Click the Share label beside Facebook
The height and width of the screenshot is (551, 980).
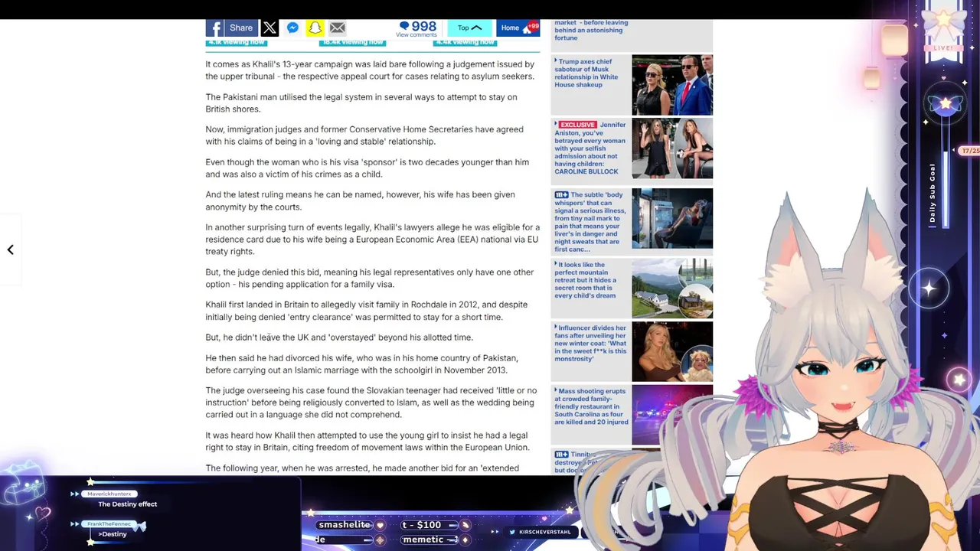(x=240, y=28)
